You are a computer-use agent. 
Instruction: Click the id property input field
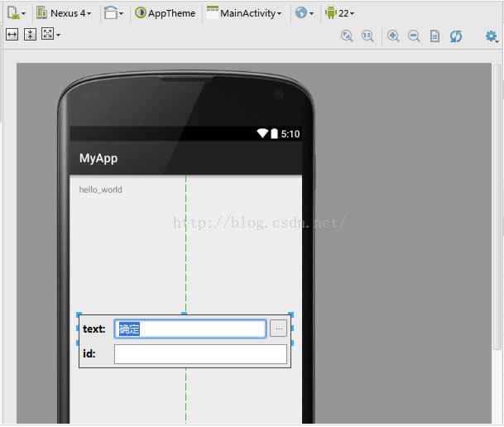(x=200, y=354)
